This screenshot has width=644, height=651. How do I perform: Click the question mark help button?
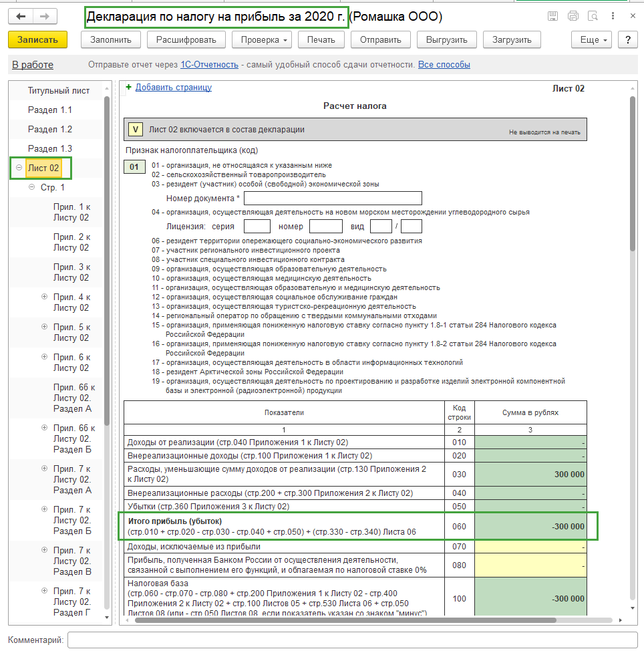pos(627,40)
